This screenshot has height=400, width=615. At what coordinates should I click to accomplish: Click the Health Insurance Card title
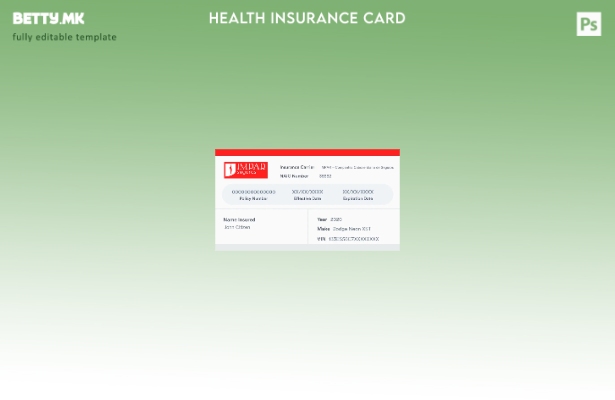click(x=307, y=18)
